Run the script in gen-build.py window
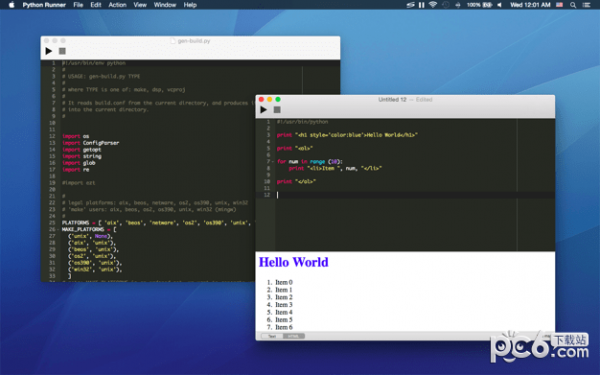The image size is (600, 375). (49, 51)
